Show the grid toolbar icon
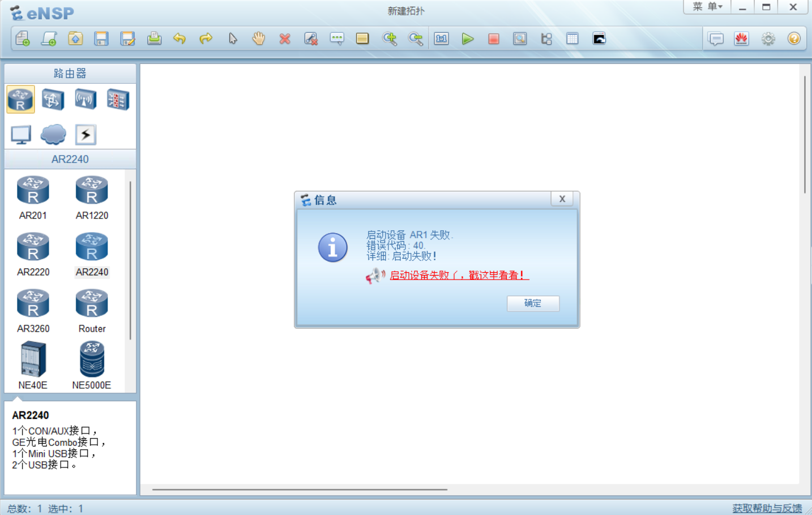The width and height of the screenshot is (812, 515). coord(572,38)
